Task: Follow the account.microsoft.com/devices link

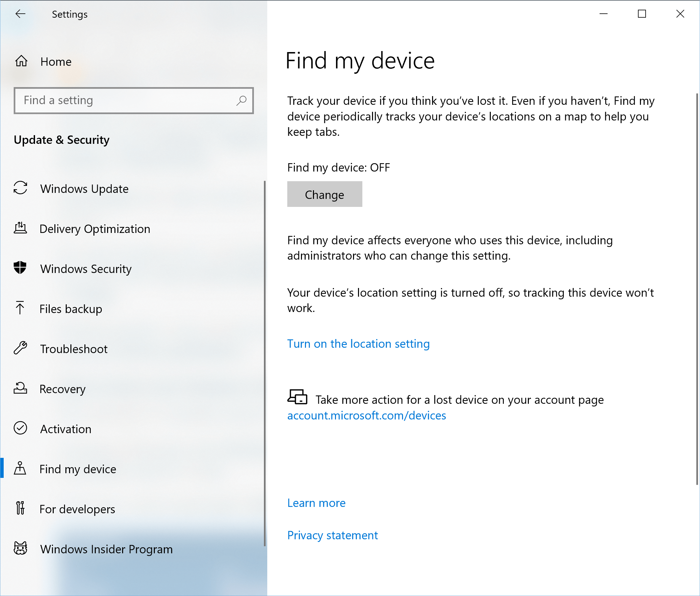Action: click(366, 415)
